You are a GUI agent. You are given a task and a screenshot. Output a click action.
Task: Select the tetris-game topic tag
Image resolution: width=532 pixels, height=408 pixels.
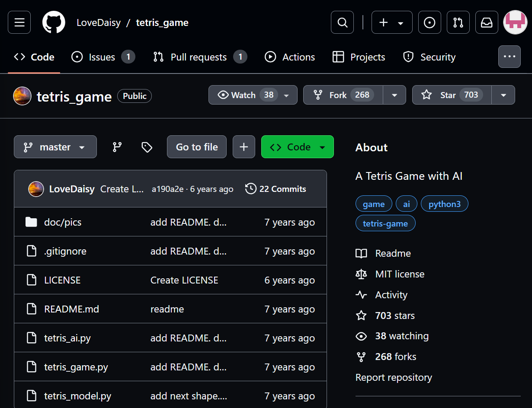[385, 223]
